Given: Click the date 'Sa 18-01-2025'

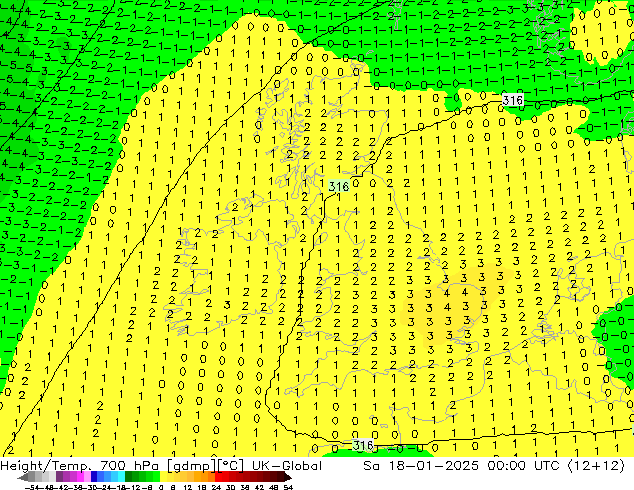Looking at the screenshot, I should [x=421, y=466].
